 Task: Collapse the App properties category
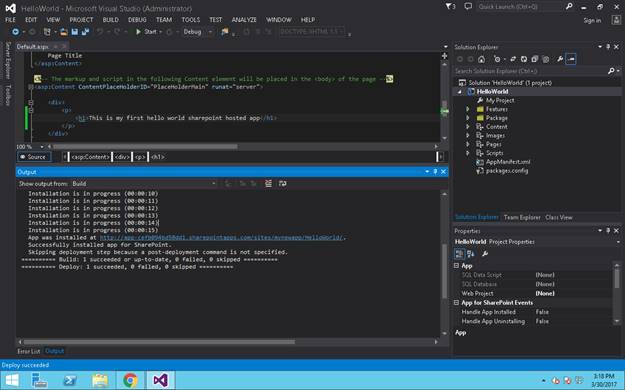pyautogui.click(x=456, y=266)
